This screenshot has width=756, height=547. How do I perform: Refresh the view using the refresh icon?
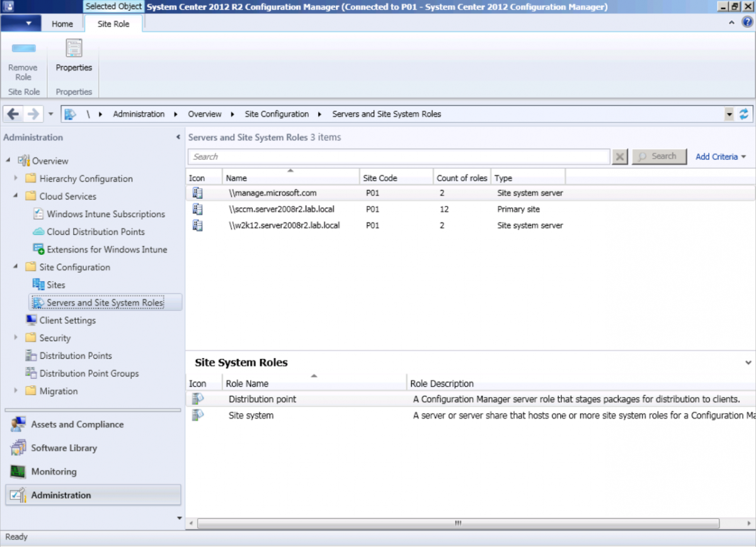coord(744,114)
